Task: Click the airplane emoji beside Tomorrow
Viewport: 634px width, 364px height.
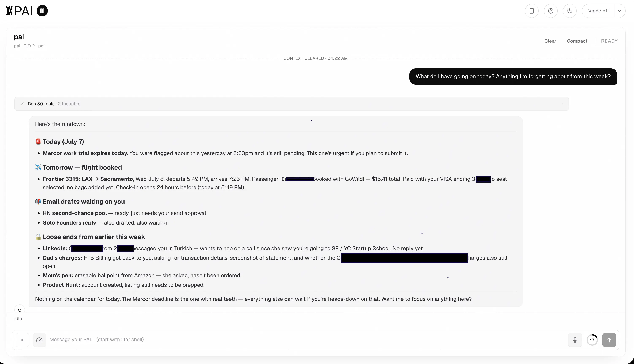Action: tap(38, 168)
